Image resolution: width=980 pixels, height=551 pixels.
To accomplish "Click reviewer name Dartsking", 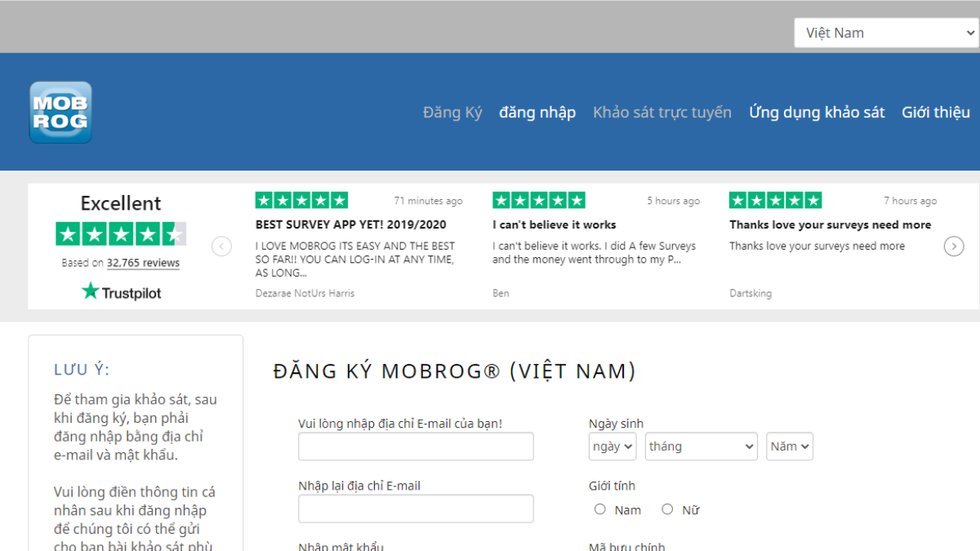I will point(751,293).
